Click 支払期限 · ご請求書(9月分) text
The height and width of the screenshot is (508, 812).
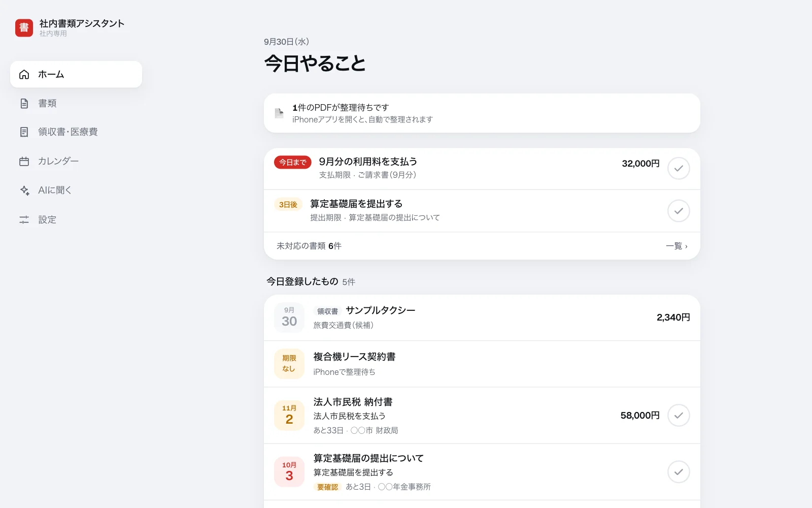point(367,175)
